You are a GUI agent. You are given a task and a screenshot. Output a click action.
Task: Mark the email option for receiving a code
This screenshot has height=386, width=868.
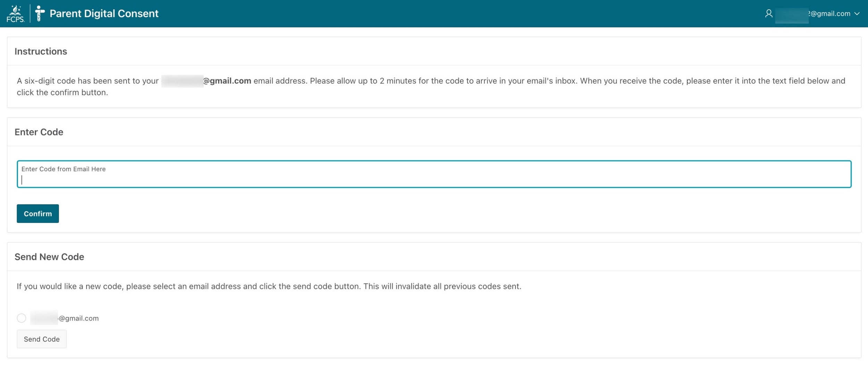pyautogui.click(x=22, y=318)
